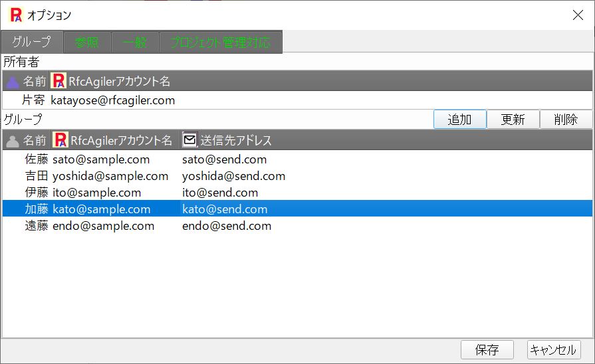Click RfcAgiler icon in group header
This screenshot has width=595, height=364.
60,140
